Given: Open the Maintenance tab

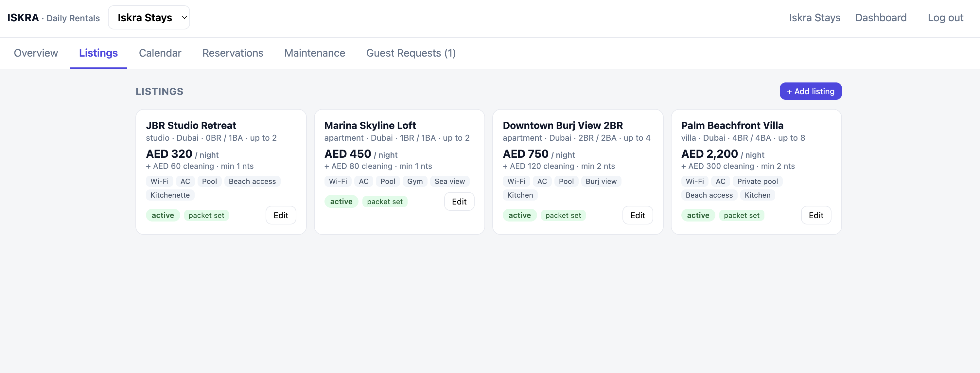Looking at the screenshot, I should pos(315,53).
